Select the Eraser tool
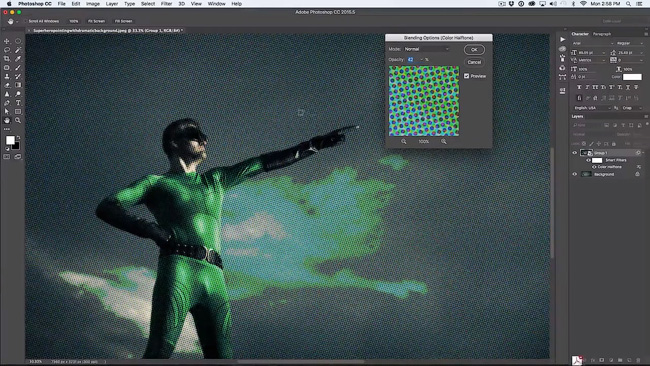 click(7, 85)
